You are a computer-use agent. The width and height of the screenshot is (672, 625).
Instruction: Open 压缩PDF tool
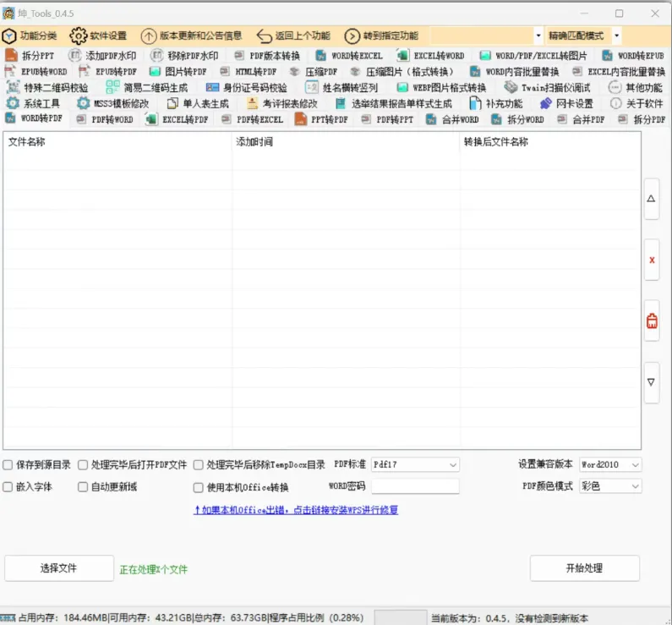click(x=314, y=71)
